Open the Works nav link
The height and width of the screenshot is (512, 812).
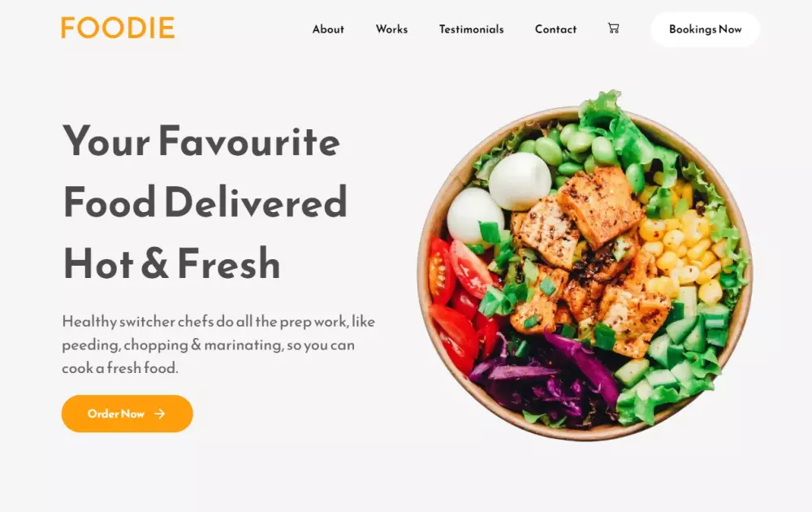pyautogui.click(x=391, y=29)
